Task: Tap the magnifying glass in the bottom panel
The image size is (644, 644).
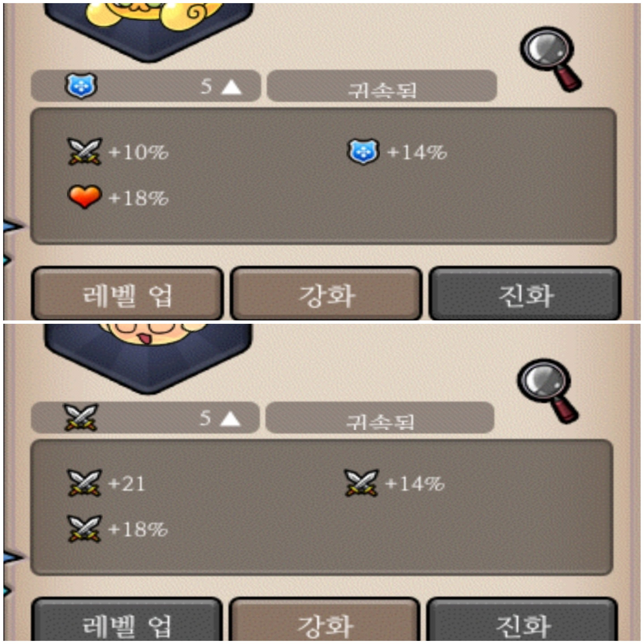Action: click(x=548, y=391)
